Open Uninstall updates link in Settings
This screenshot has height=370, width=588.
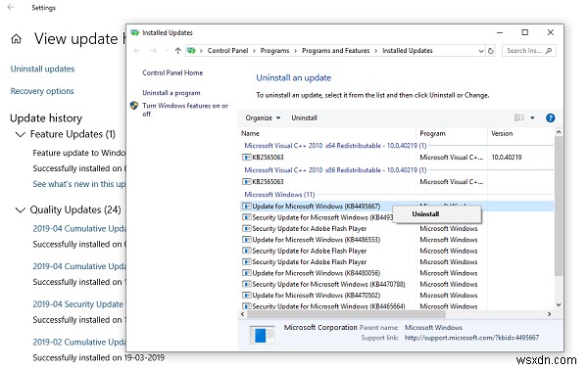click(x=42, y=69)
